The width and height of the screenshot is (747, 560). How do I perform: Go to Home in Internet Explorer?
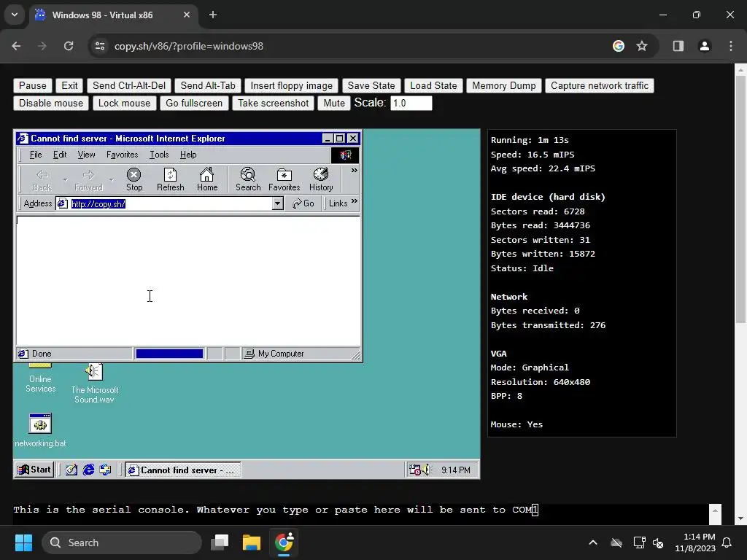pos(206,179)
